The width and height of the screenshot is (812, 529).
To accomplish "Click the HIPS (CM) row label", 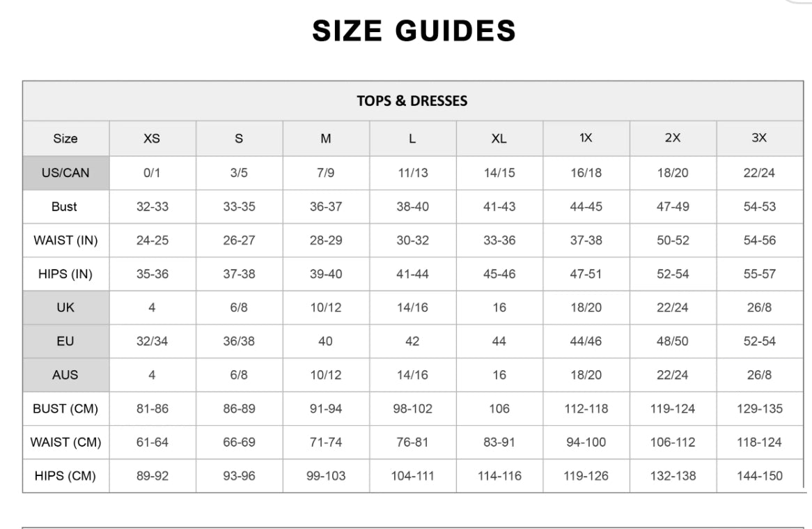I will 65,476.
